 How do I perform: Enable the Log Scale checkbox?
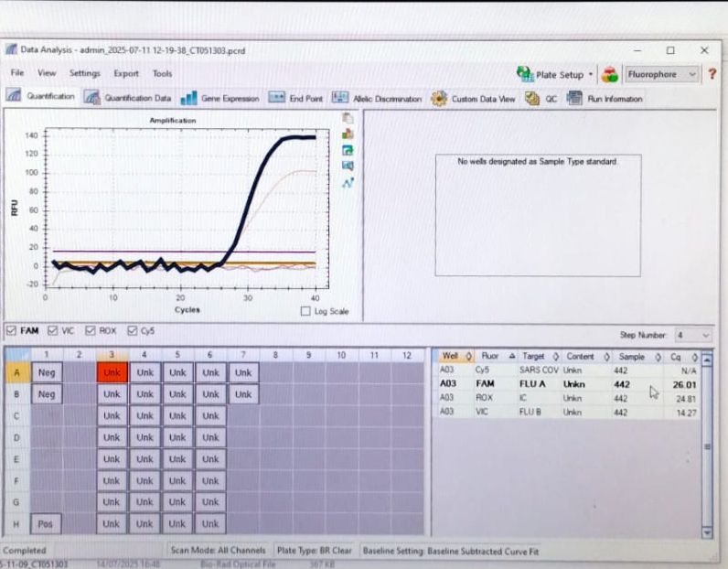[305, 311]
